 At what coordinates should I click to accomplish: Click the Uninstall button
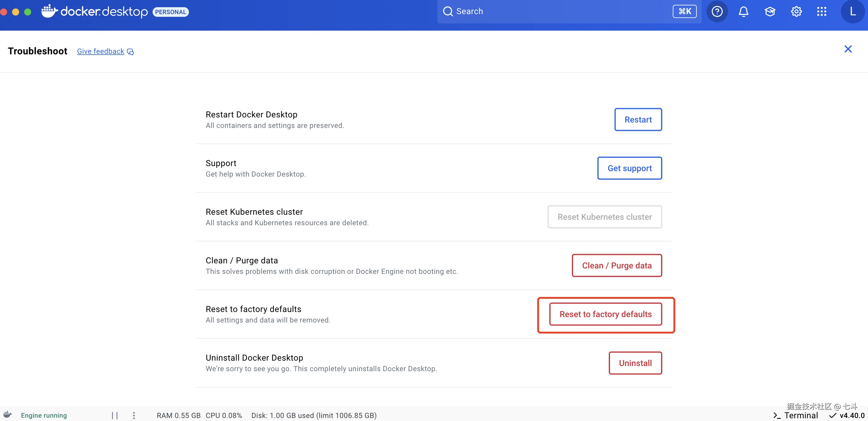click(x=635, y=363)
